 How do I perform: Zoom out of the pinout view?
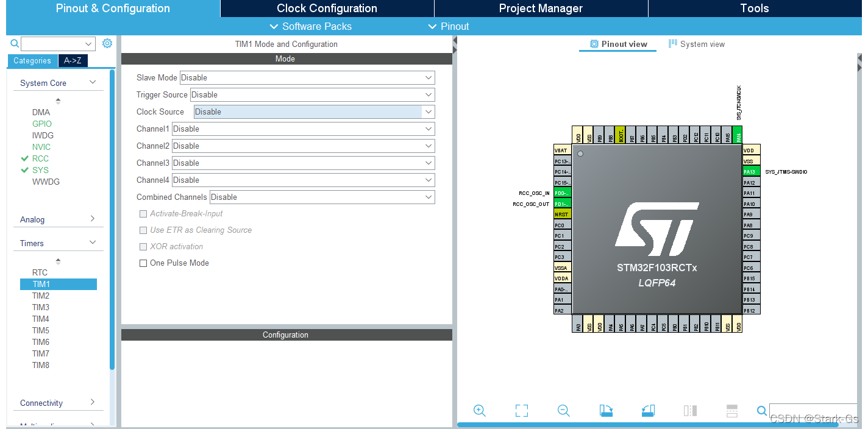[x=563, y=411]
